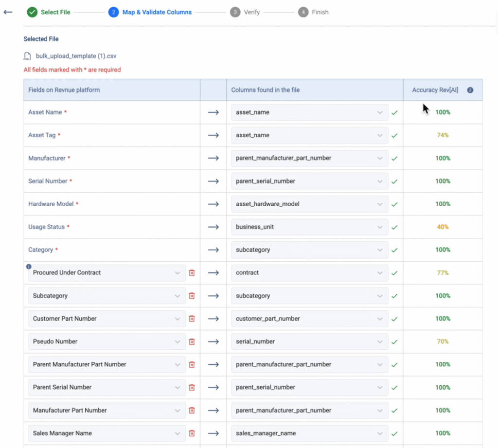The height and width of the screenshot is (448, 498).
Task: Remove the Subcategory field mapping via trash icon
Action: 192,296
